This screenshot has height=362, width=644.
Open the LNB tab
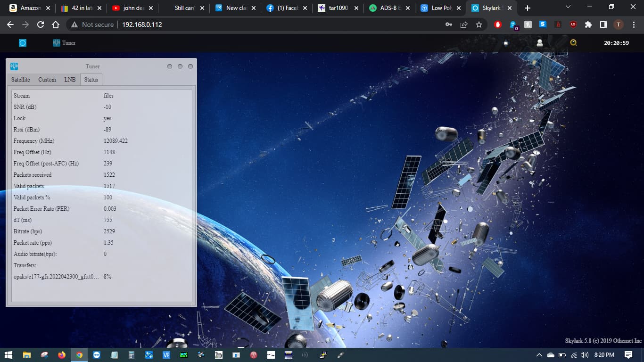point(70,80)
